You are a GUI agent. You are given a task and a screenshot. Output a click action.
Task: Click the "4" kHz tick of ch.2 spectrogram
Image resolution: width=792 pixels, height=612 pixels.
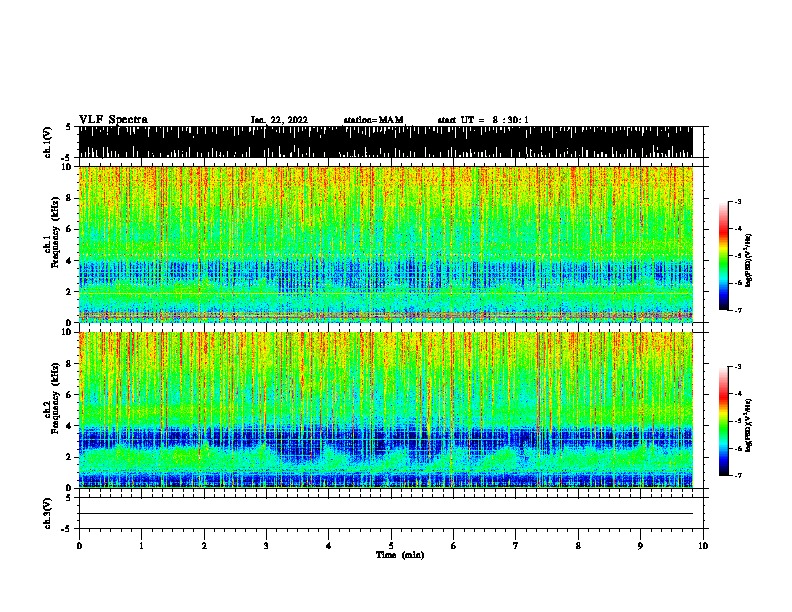[x=70, y=426]
